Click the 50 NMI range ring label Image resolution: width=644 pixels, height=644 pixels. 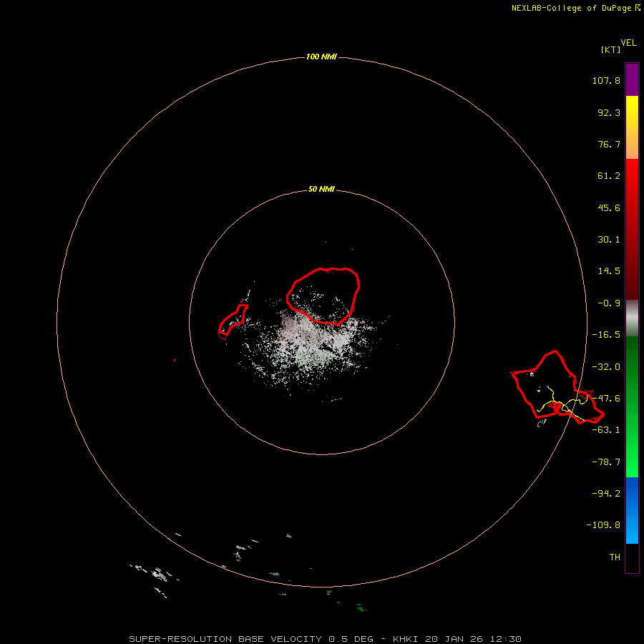(321, 190)
